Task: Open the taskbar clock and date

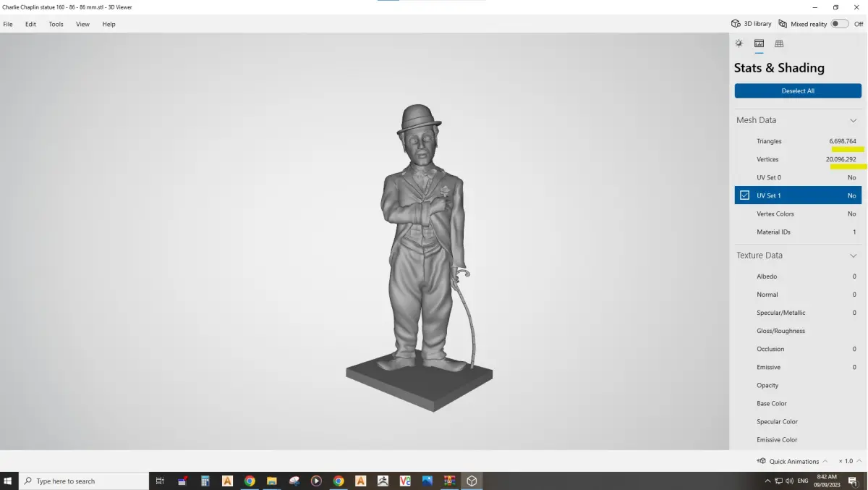Action: point(826,481)
